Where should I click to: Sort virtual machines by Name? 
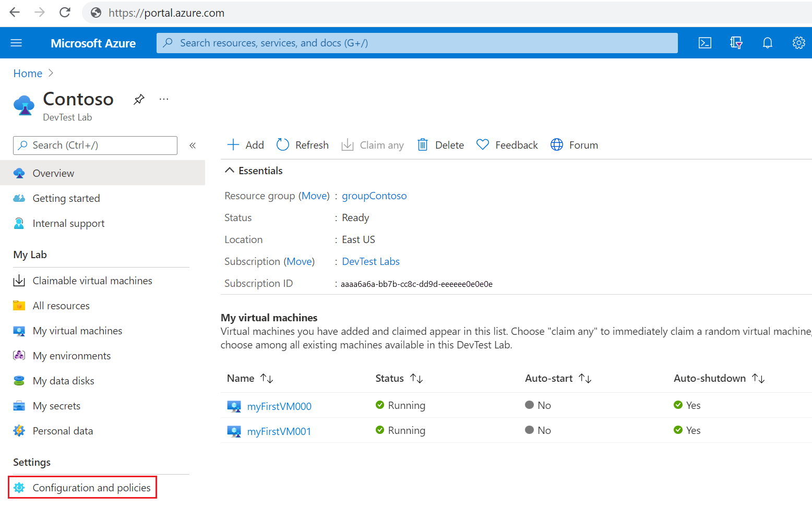[250, 378]
